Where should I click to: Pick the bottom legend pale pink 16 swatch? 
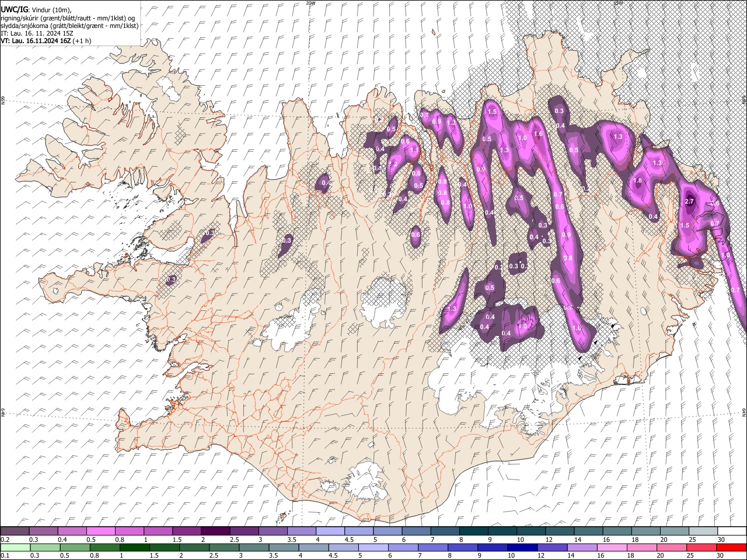pos(612,547)
